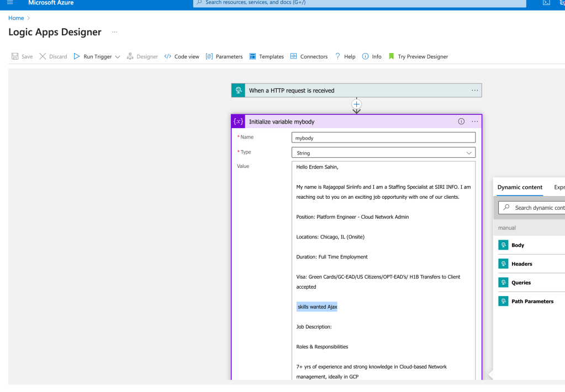Viewport: 565px width, 392px height.
Task: Open the Type dropdown showing String
Action: 383,153
